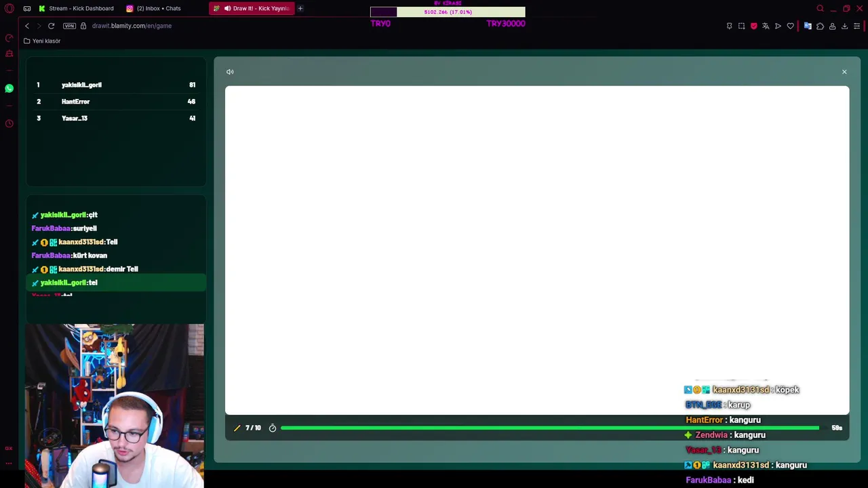
Task: Open the profile account icon
Action: 832,26
